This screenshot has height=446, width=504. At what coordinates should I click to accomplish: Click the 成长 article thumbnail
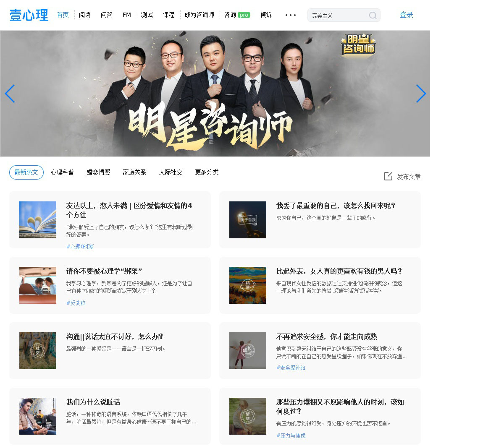(248, 351)
